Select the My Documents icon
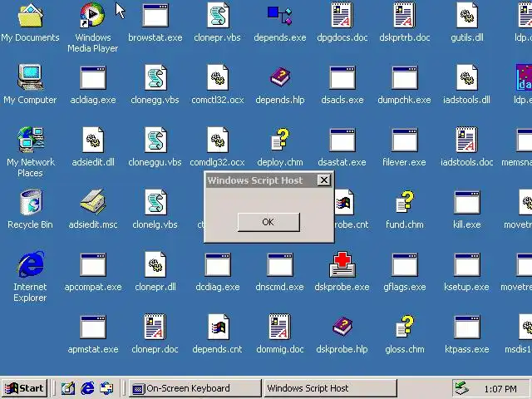The image size is (532, 399). pyautogui.click(x=30, y=16)
